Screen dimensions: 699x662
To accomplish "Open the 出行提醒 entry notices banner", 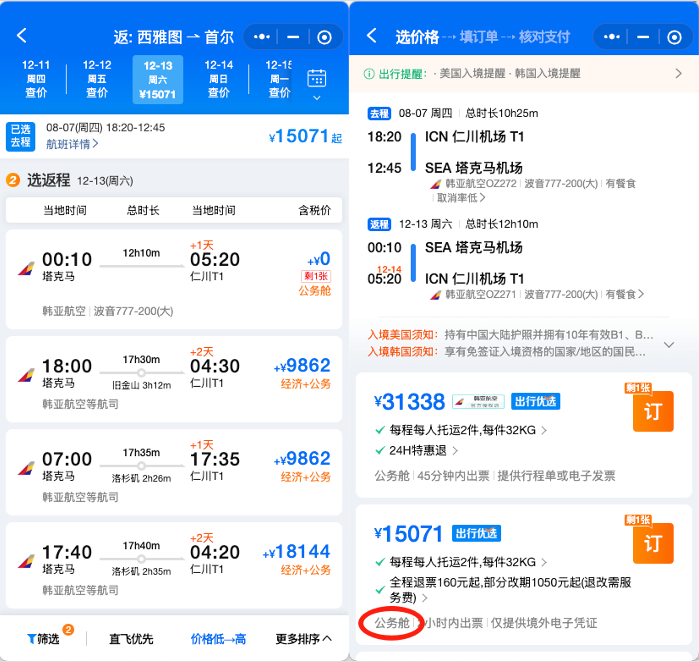I will tap(524, 74).
